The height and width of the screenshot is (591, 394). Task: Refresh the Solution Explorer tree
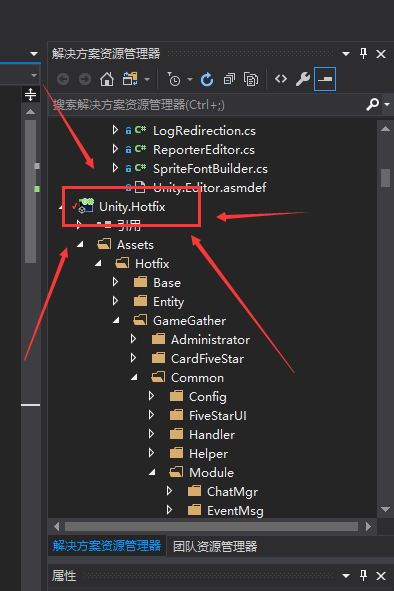click(207, 79)
